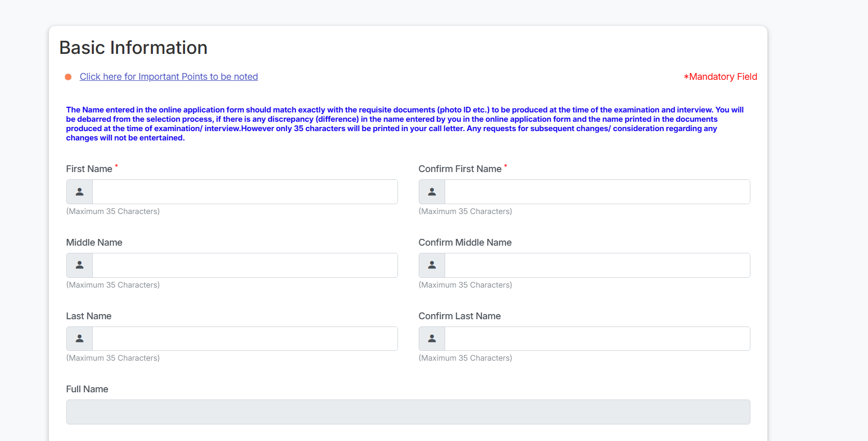868x441 pixels.
Task: Click the Basic Information heading
Action: 133,48
